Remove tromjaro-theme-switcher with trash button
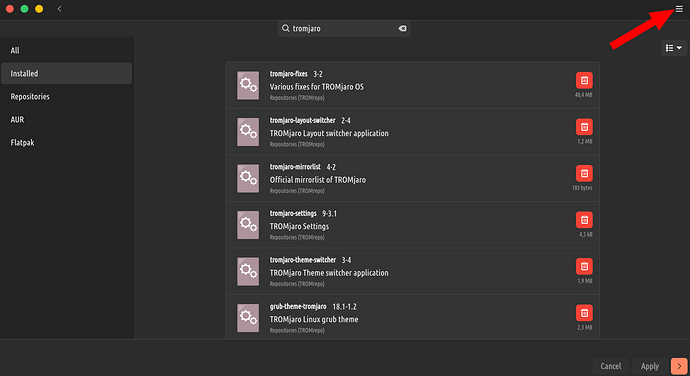This screenshot has height=376, width=690. point(584,266)
